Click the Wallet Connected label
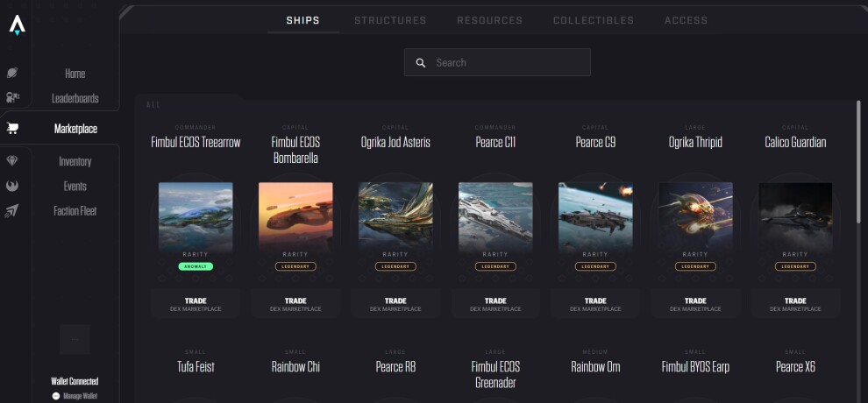868x403 pixels. tap(75, 381)
